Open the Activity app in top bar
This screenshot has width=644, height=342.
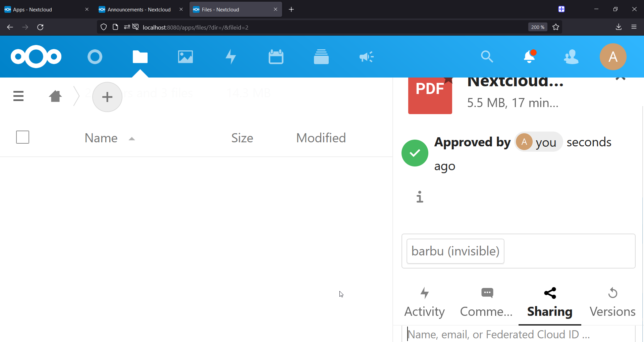pyautogui.click(x=231, y=57)
